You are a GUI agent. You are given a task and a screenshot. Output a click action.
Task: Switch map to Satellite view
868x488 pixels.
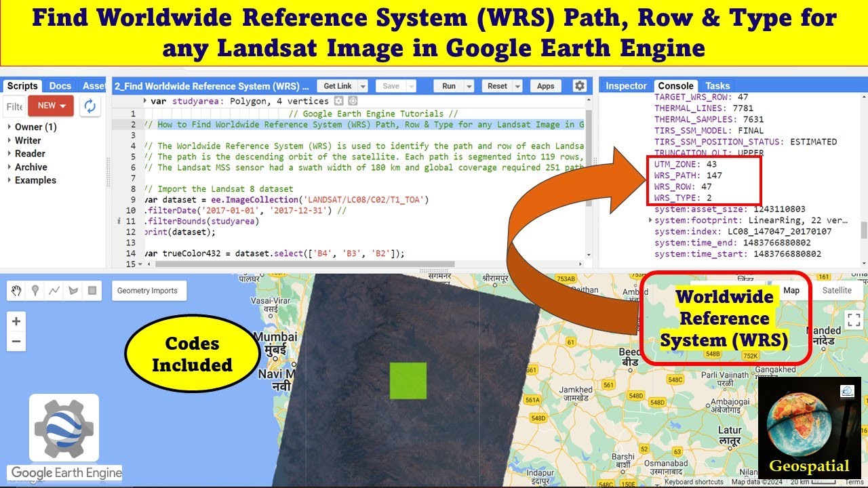[x=837, y=290]
